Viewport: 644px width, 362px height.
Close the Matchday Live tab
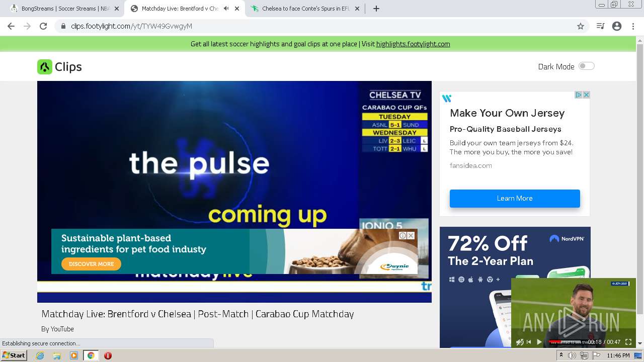(x=237, y=9)
